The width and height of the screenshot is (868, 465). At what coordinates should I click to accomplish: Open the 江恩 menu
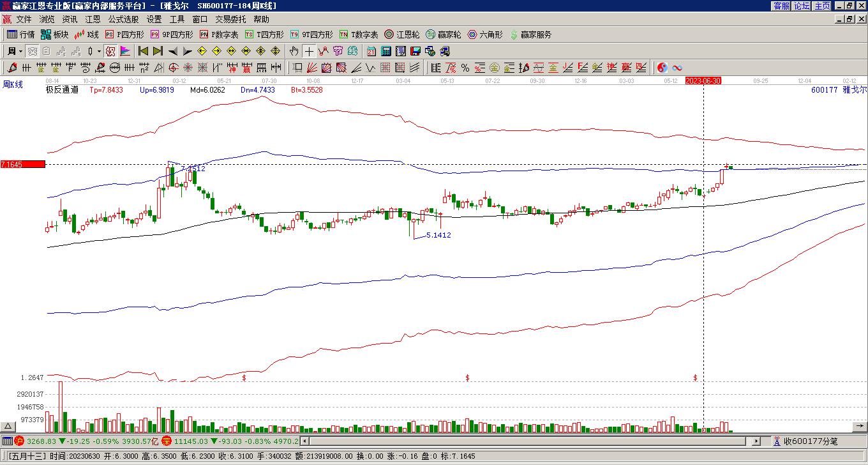93,19
